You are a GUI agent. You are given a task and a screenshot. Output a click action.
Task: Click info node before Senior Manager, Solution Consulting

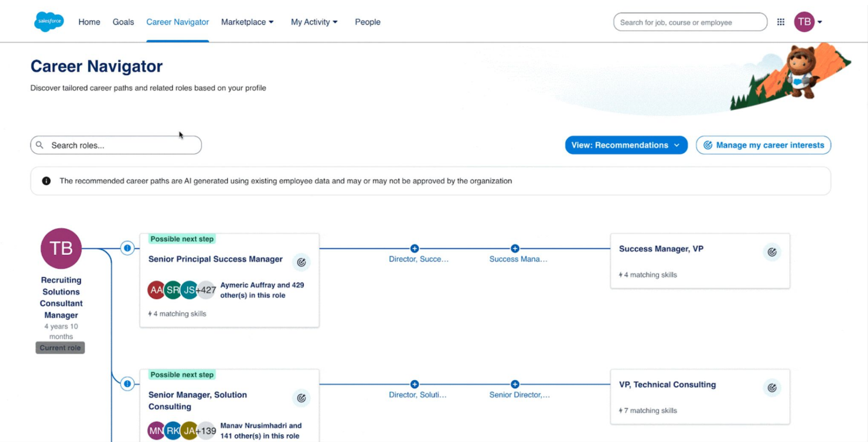coord(127,383)
